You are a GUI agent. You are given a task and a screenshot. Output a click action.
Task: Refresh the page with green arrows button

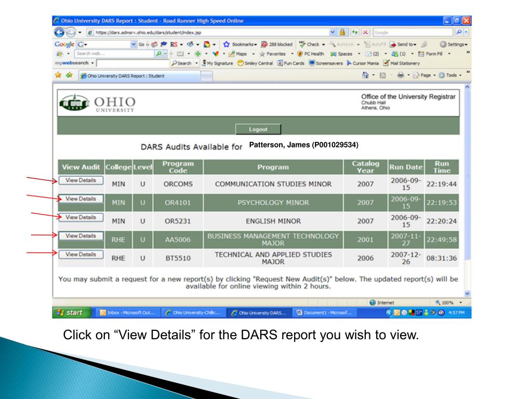pyautogui.click(x=354, y=32)
